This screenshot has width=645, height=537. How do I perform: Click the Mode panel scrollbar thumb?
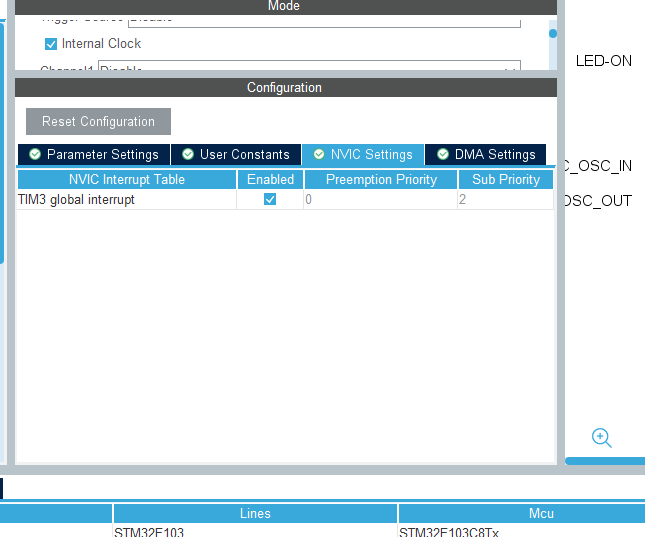tap(553, 33)
